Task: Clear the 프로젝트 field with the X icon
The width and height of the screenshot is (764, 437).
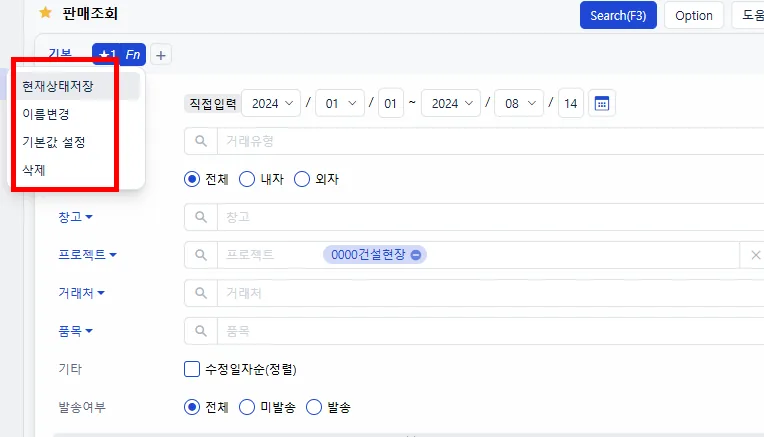Action: coord(755,255)
